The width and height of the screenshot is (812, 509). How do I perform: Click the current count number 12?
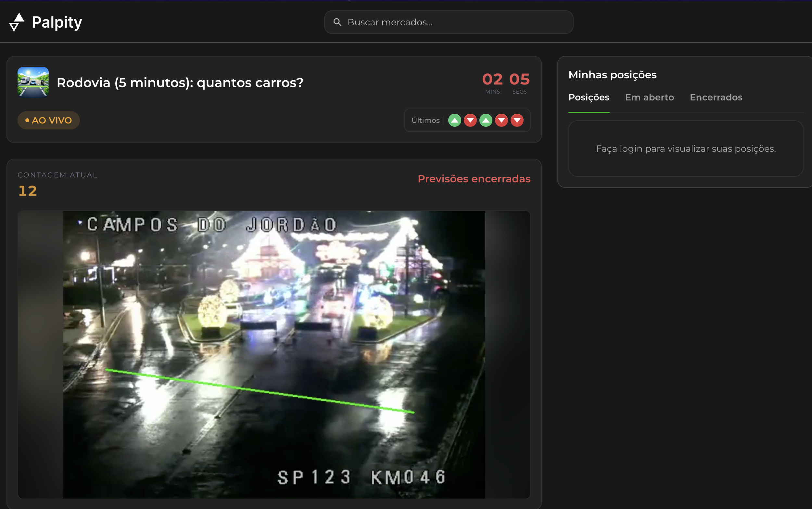click(x=28, y=191)
